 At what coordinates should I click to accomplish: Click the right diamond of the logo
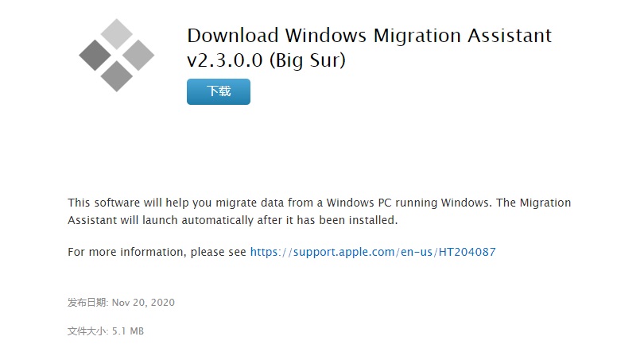[x=138, y=55]
